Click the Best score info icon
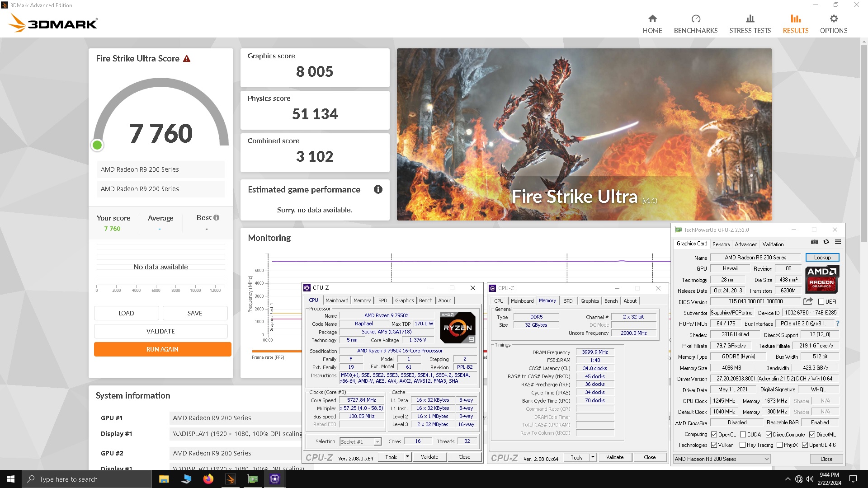This screenshot has width=868, height=488. click(217, 218)
